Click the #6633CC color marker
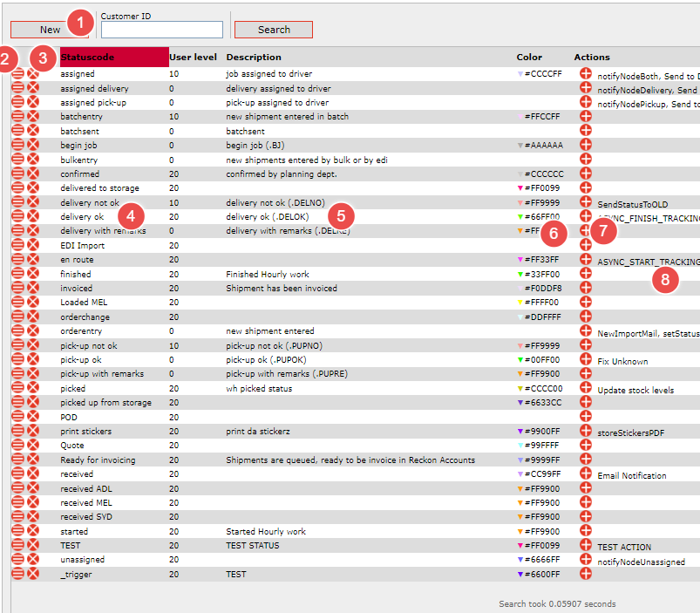This screenshot has width=700, height=613. (520, 403)
